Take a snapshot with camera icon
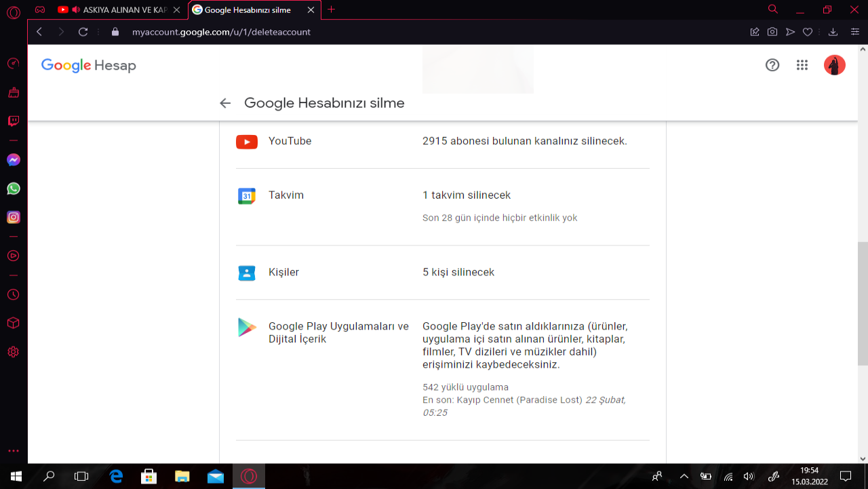 tap(772, 32)
